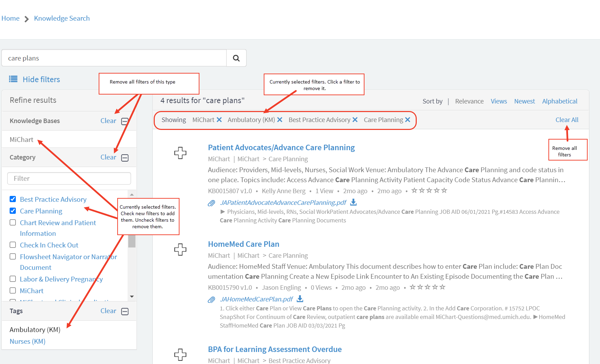This screenshot has width=600, height=364.
Task: Click Clear All to remove filters
Action: [x=567, y=120]
